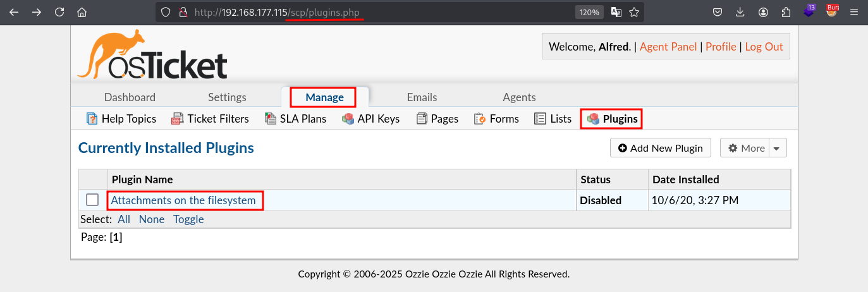Tick the Attachments on the filesystem checkbox
868x292 pixels.
(92, 200)
